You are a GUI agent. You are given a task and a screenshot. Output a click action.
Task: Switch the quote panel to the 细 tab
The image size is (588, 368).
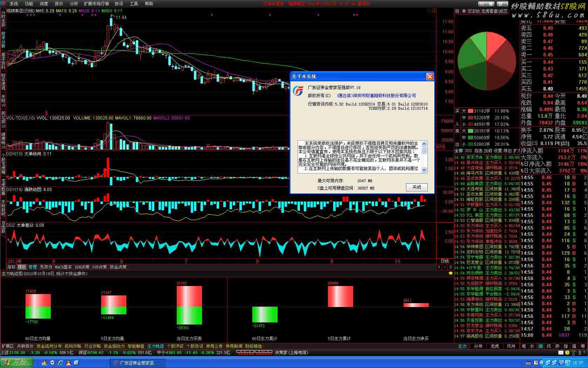click(541, 346)
